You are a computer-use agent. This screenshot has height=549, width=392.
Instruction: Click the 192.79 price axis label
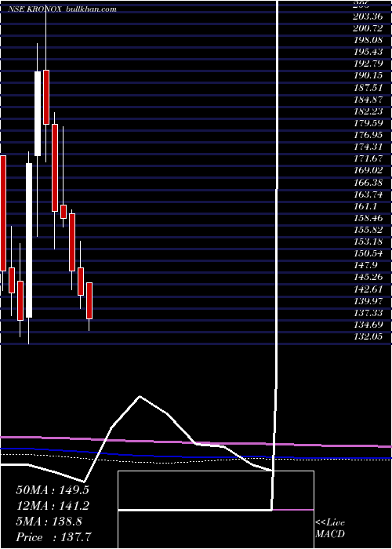[369, 63]
